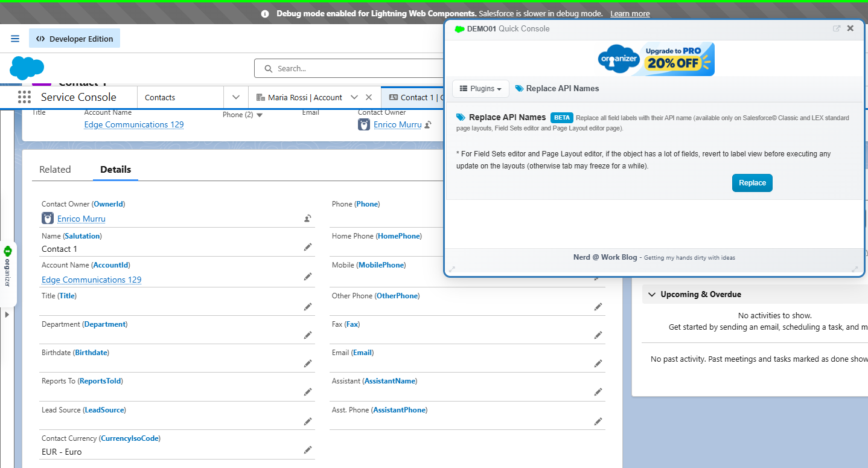Open Edge Communications 129 link in highlights header
The height and width of the screenshot is (468, 868).
[134, 125]
